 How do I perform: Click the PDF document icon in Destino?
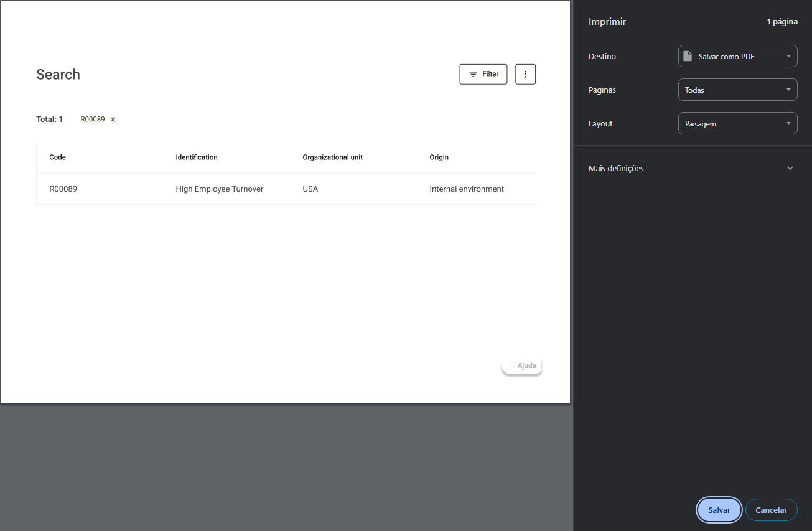click(688, 56)
